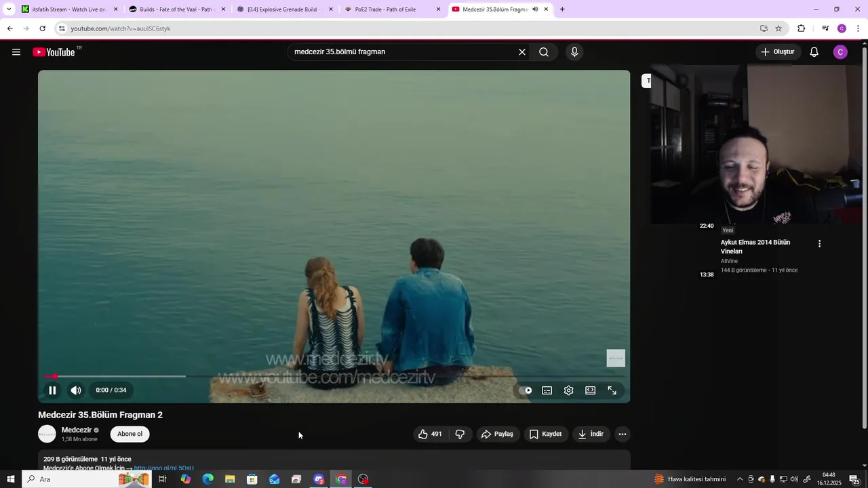Image resolution: width=868 pixels, height=488 pixels.
Task: Turn on subtitles in the player
Action: click(547, 390)
